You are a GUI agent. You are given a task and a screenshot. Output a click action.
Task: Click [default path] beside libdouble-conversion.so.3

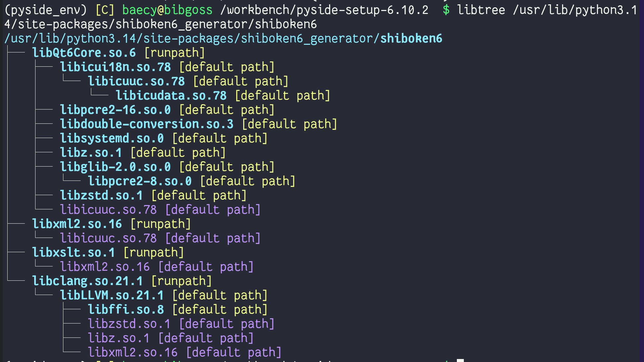point(290,124)
